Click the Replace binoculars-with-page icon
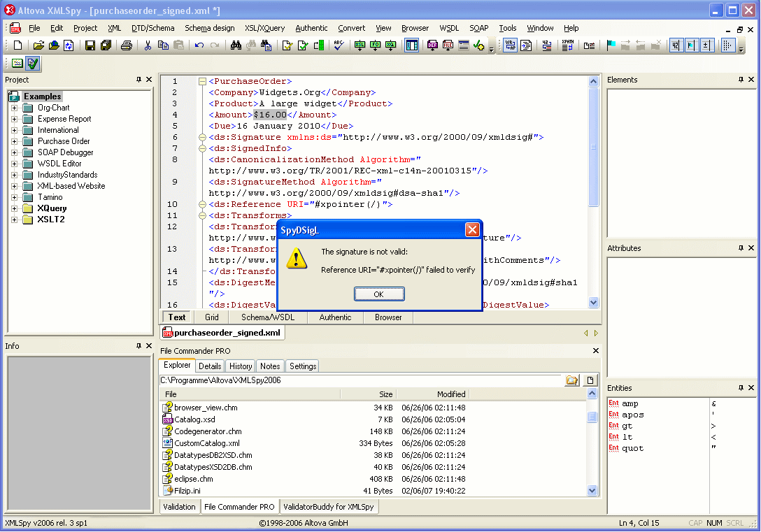 (x=266, y=45)
